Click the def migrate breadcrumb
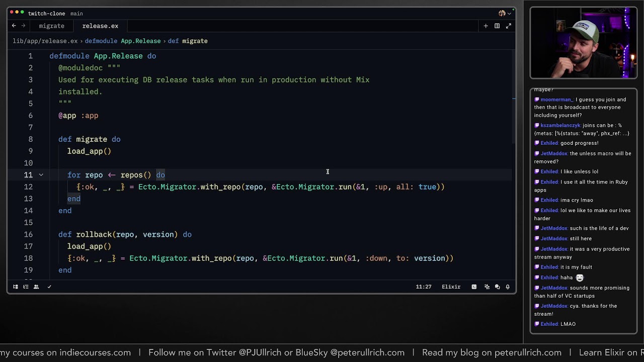This screenshot has width=644, height=362. (x=188, y=41)
